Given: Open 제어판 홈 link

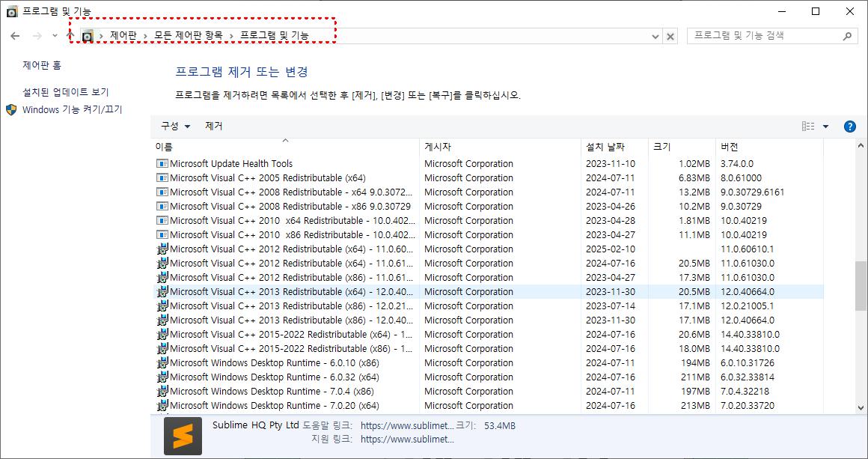Looking at the screenshot, I should (42, 65).
